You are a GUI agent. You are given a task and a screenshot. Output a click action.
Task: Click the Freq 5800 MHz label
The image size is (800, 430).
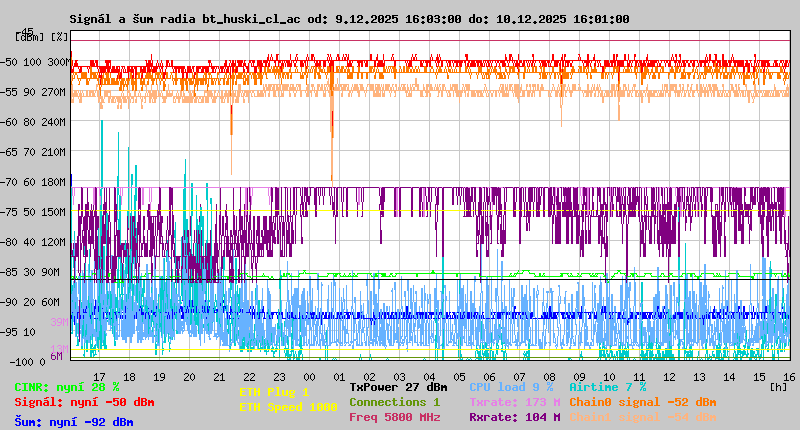pyautogui.click(x=394, y=417)
